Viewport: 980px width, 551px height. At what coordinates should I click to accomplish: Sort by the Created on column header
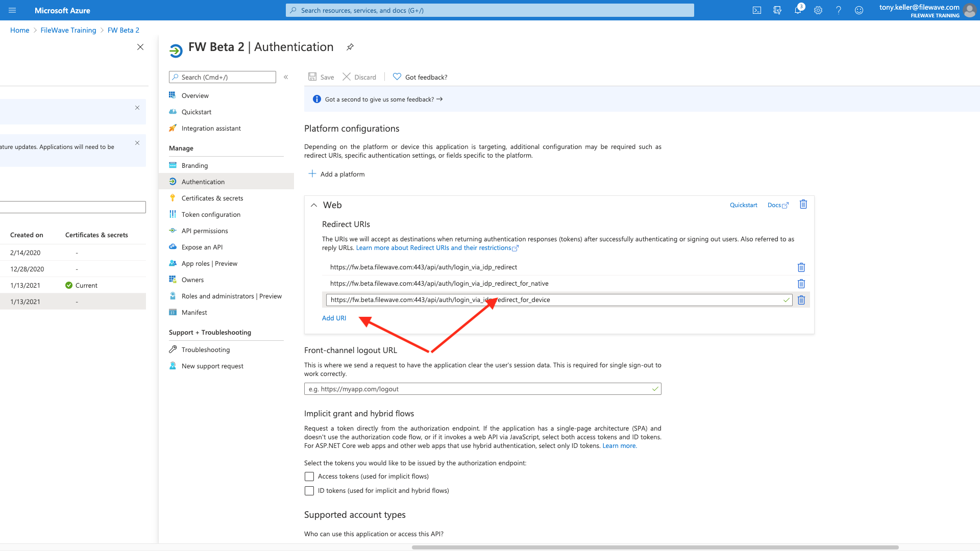(x=27, y=235)
